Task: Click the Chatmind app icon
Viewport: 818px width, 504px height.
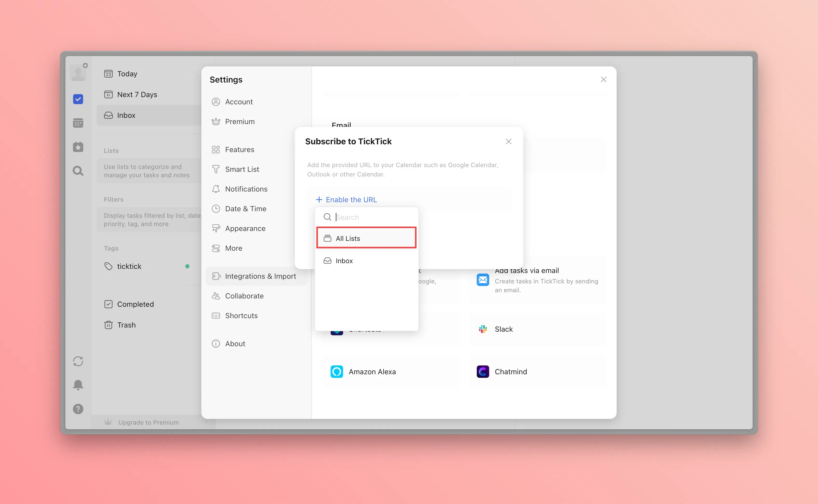Action: click(483, 372)
